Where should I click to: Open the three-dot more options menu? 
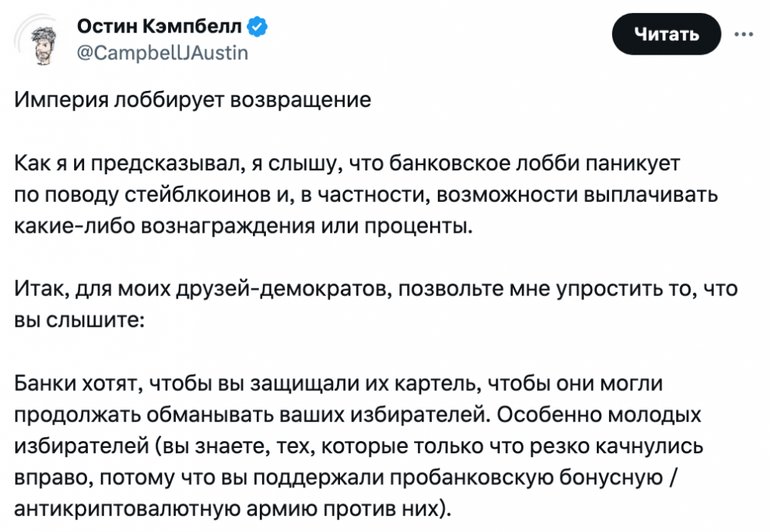[743, 35]
